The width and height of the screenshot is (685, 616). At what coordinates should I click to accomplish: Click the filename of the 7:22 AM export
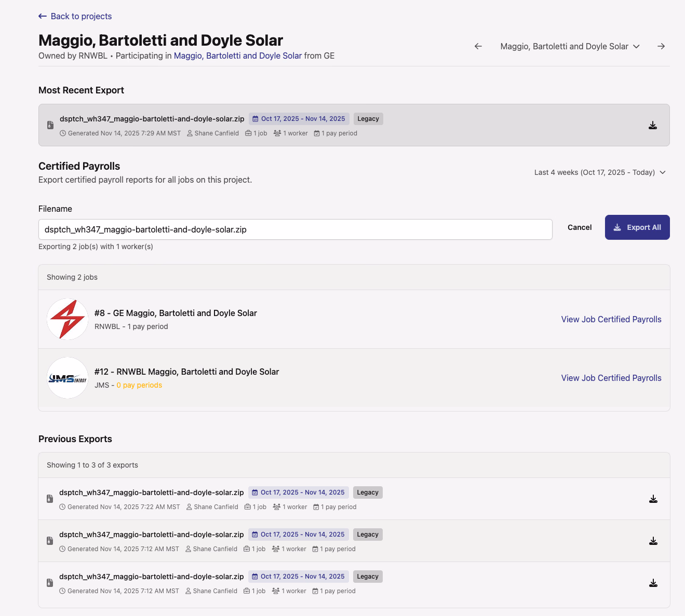coord(152,492)
